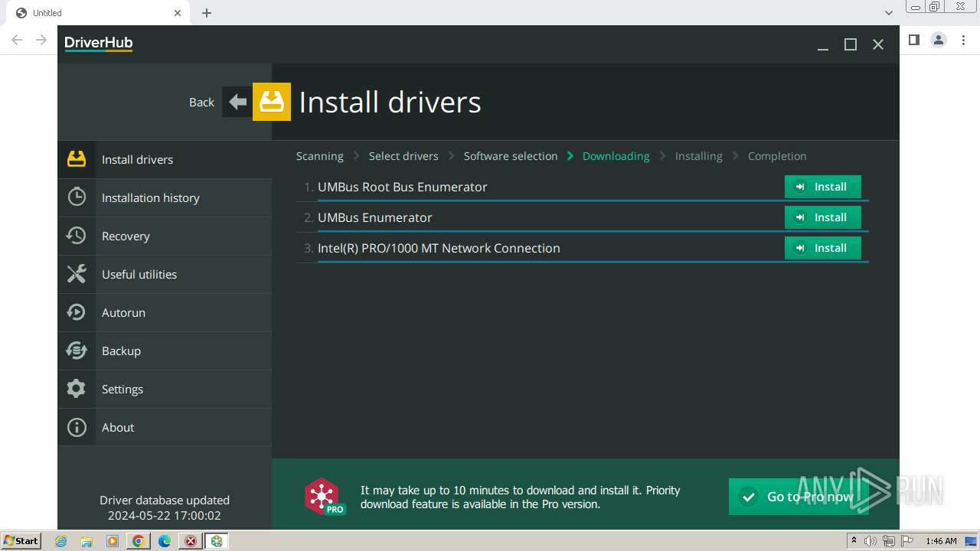Click the UMBus Root Bus Enumerator progress bar
The width and height of the screenshot is (980, 551).
[x=593, y=201]
